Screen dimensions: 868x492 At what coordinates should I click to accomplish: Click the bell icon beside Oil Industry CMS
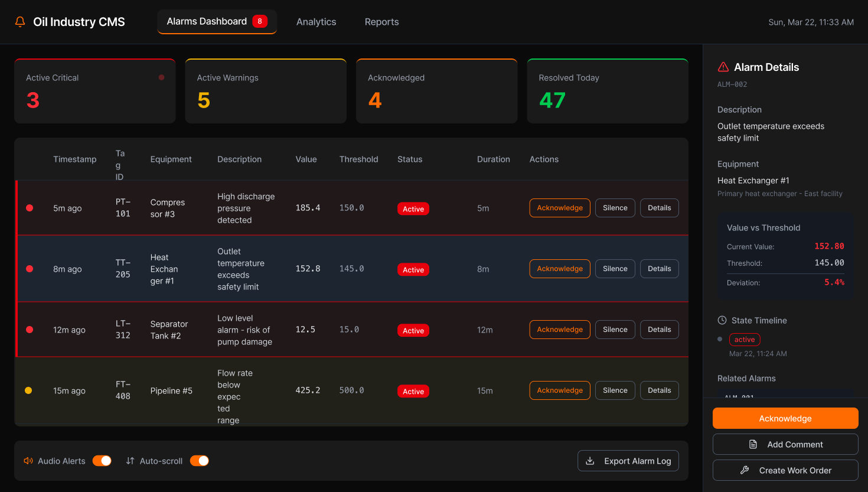click(x=20, y=22)
